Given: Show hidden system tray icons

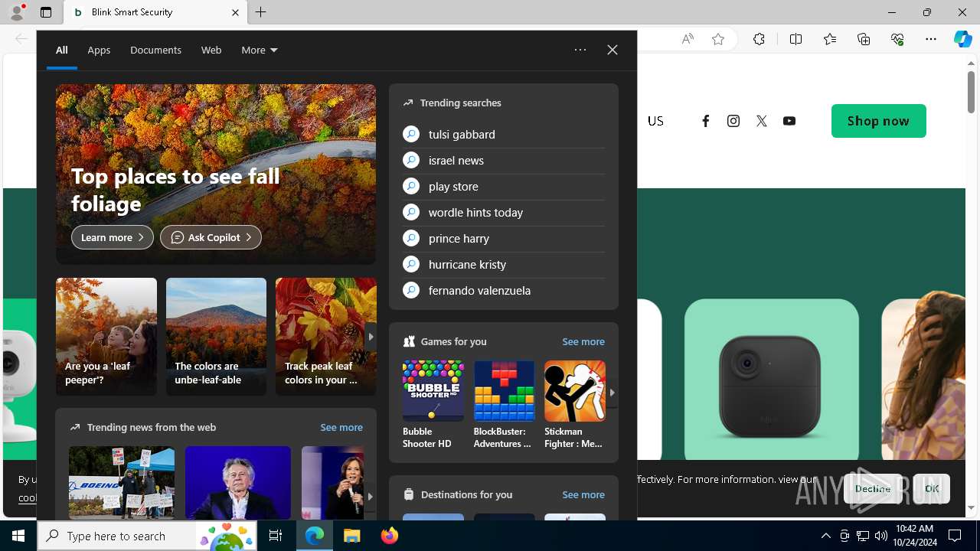Looking at the screenshot, I should [x=826, y=536].
